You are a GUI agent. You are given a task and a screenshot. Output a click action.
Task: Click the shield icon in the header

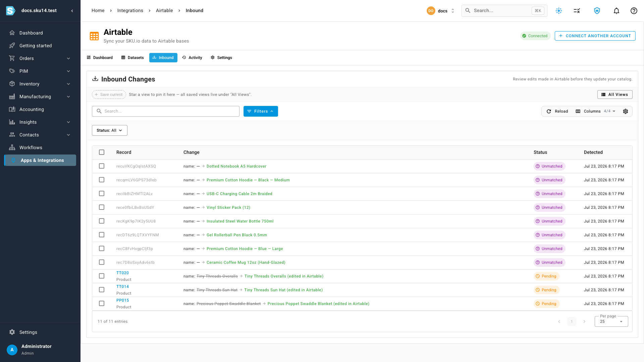tap(597, 11)
